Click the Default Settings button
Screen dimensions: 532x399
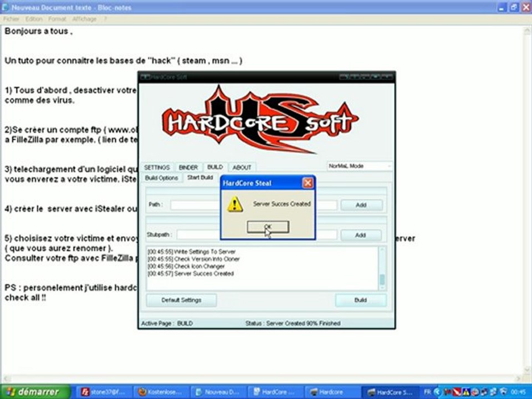(x=181, y=300)
